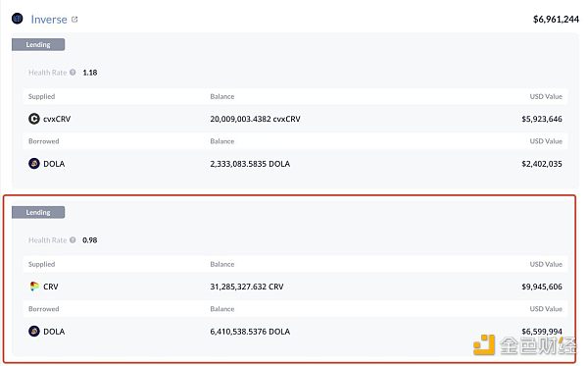This screenshot has height=366, width=588.
Task: Click the DOLA icon in the highlighted section
Action: tap(34, 332)
